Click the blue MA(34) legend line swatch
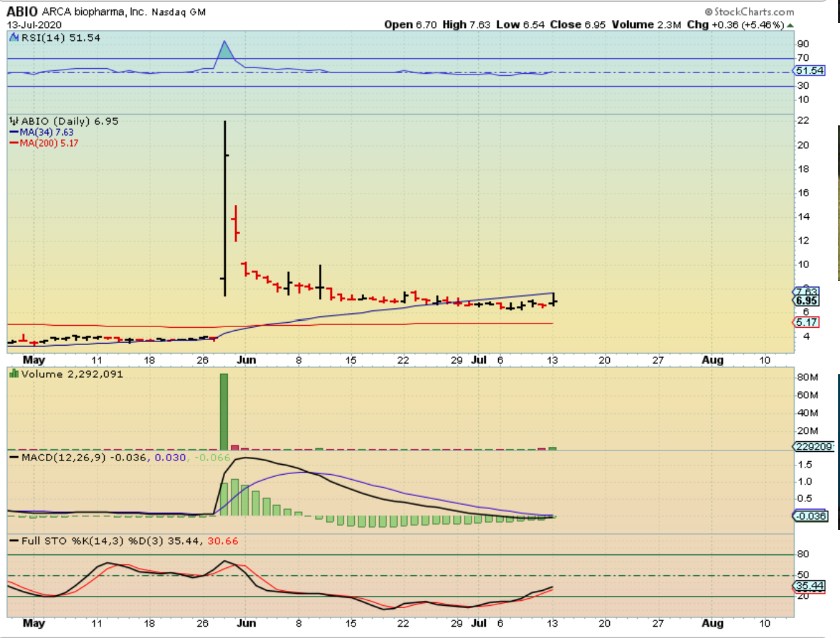Image resolution: width=840 pixels, height=638 pixels. click(x=14, y=132)
